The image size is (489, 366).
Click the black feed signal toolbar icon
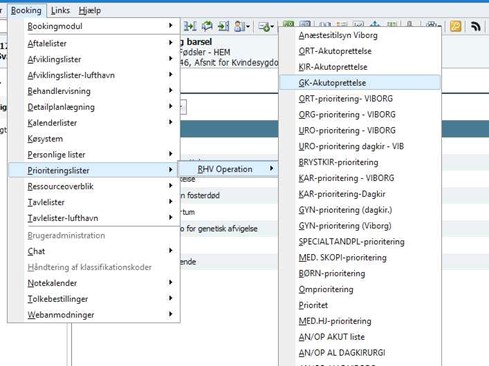(476, 26)
